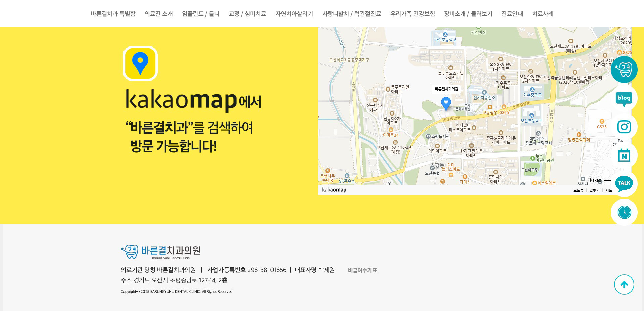Open the 교정 / 심미치료 menu
644x311 pixels.
click(247, 14)
